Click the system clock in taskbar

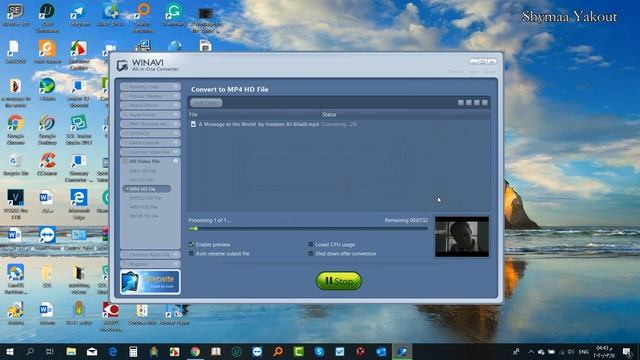605,352
